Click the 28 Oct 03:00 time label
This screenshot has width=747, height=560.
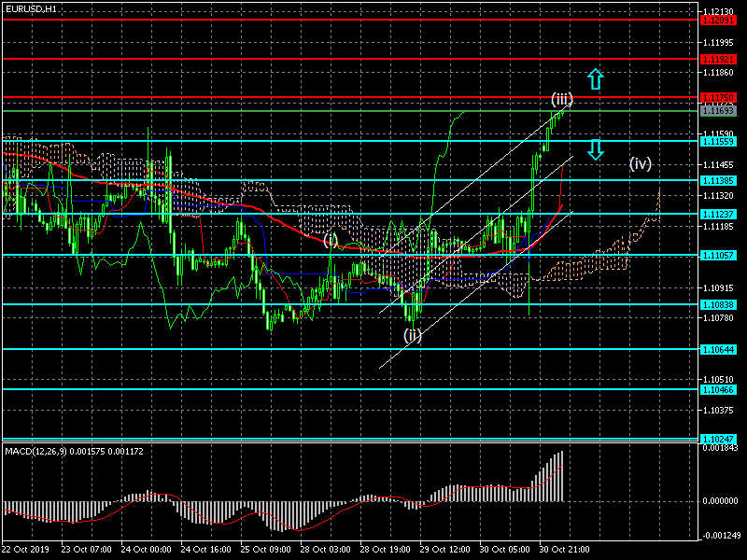coord(325,549)
